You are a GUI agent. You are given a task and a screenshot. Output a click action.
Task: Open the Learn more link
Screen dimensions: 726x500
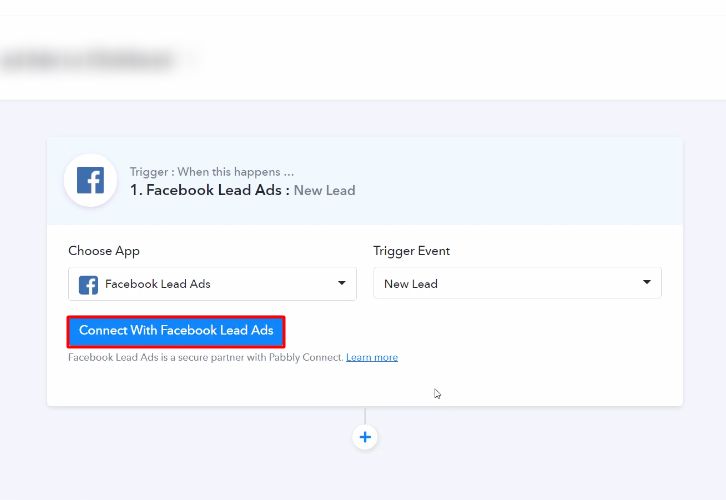[372, 357]
